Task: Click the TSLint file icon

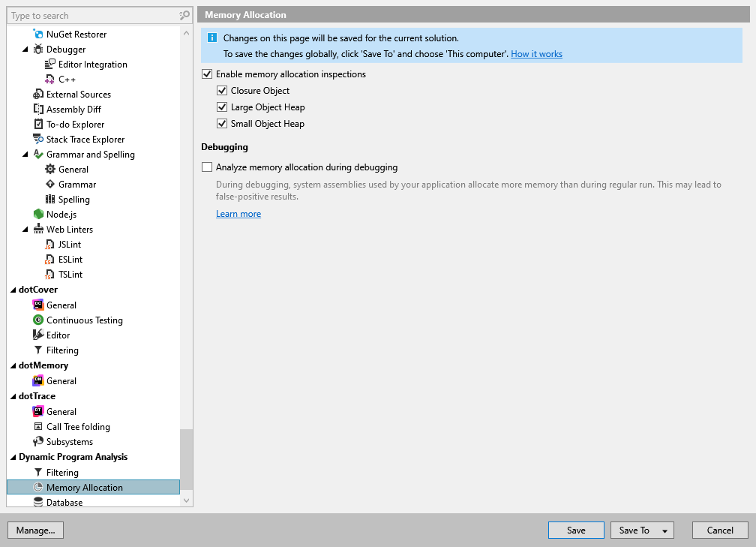Action: pos(50,275)
